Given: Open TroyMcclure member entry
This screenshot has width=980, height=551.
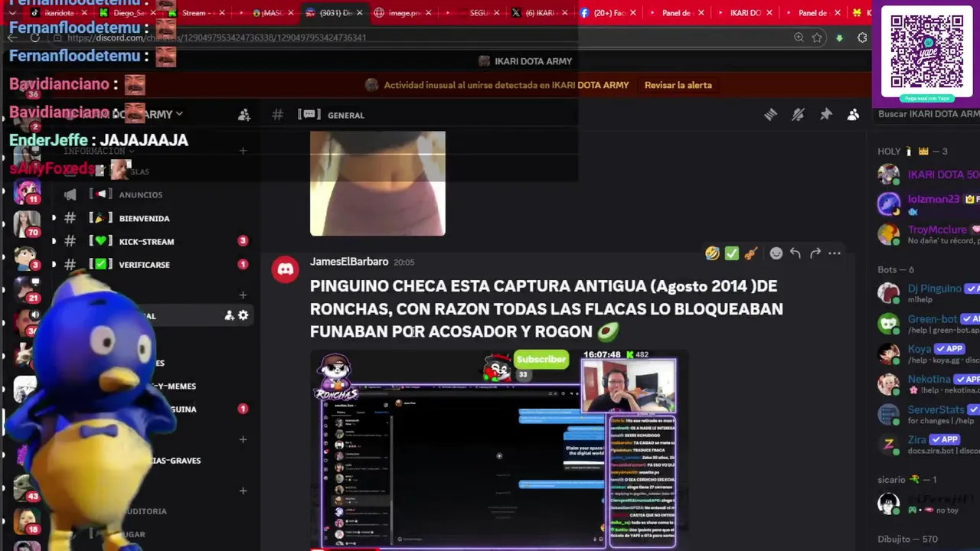Looking at the screenshot, I should (928, 234).
